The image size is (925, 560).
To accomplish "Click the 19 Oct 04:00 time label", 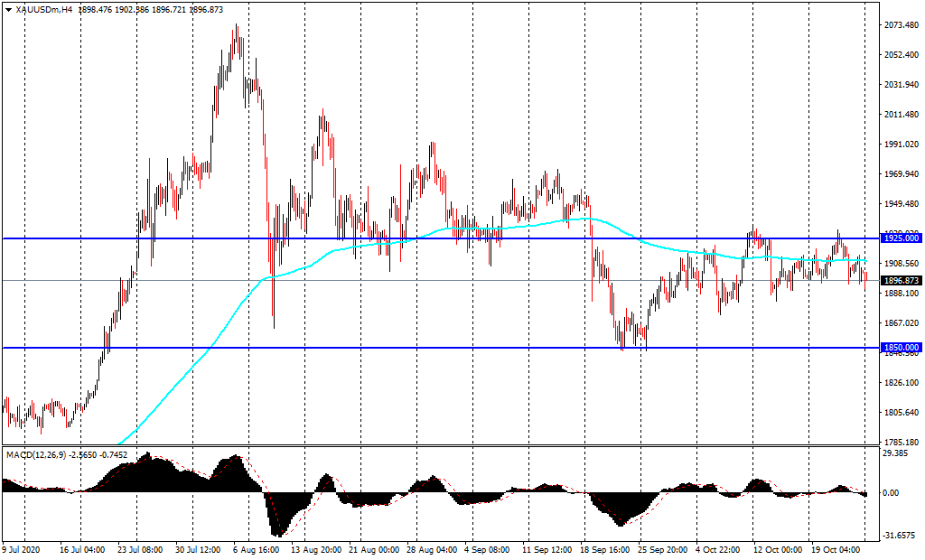I will click(836, 548).
